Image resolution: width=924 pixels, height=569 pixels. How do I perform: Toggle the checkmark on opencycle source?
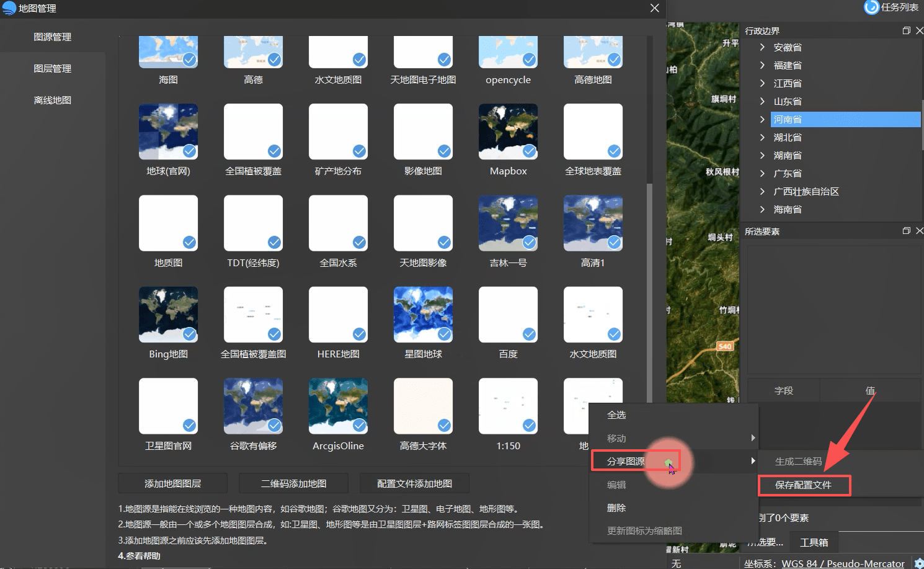(529, 60)
